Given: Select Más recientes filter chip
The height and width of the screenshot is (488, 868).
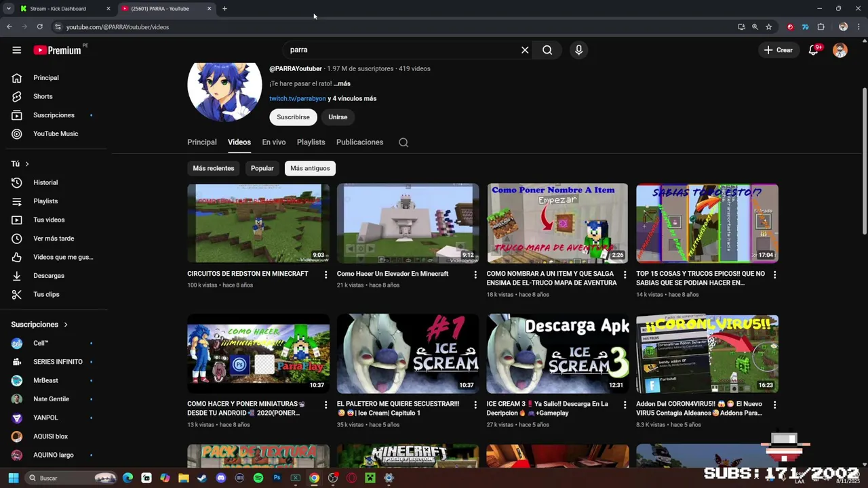Looking at the screenshot, I should [214, 168].
